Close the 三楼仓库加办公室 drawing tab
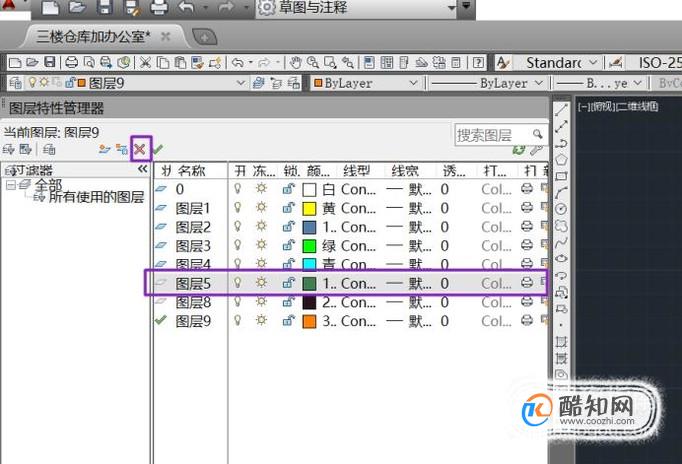Image resolution: width=682 pixels, height=464 pixels. tap(166, 37)
